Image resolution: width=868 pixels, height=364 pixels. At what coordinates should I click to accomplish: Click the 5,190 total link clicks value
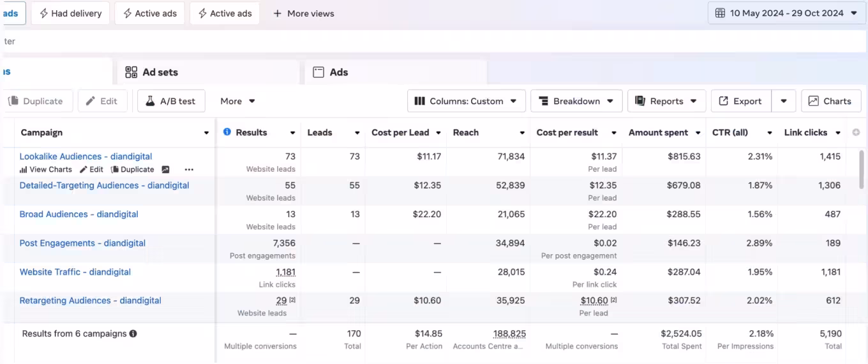tap(831, 333)
